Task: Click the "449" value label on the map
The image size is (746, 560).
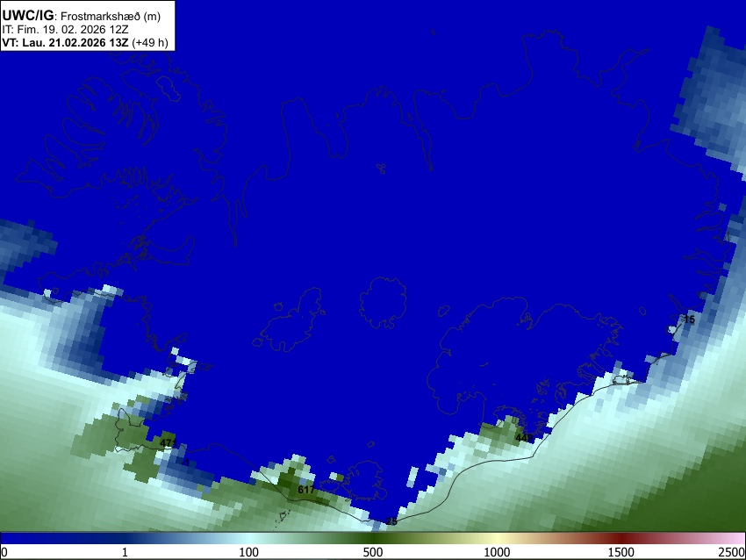Action: [524, 437]
